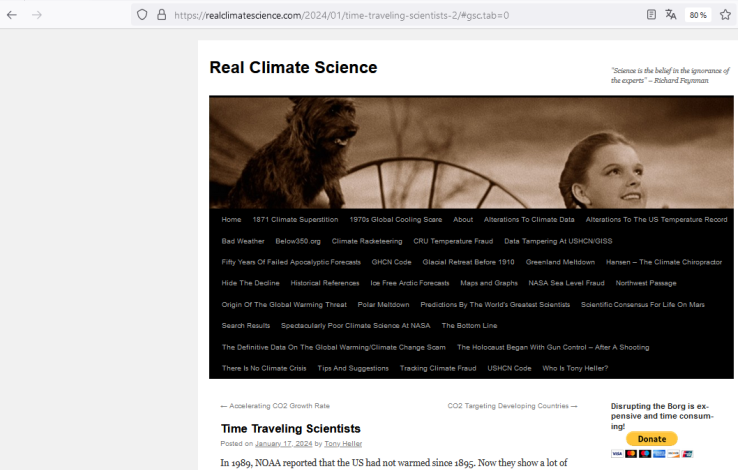This screenshot has height=470, width=738.
Task: Open the Greenland Meltdown page
Action: [x=560, y=262]
